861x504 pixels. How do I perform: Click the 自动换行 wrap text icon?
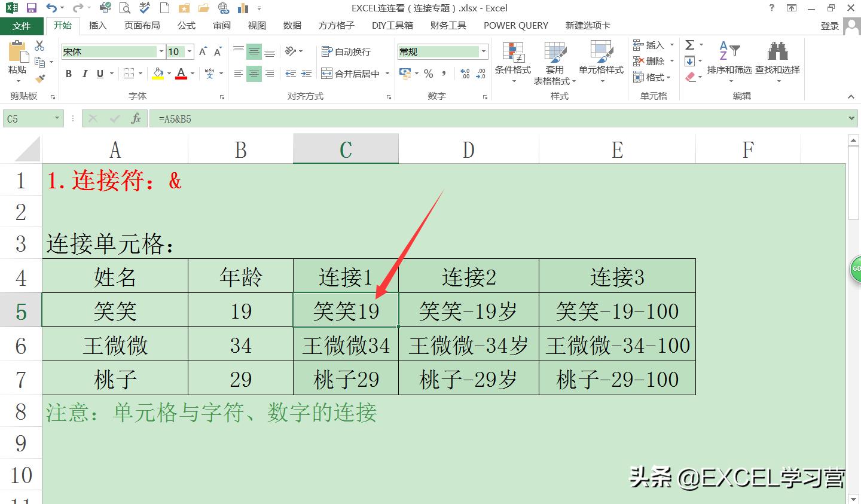click(x=327, y=51)
